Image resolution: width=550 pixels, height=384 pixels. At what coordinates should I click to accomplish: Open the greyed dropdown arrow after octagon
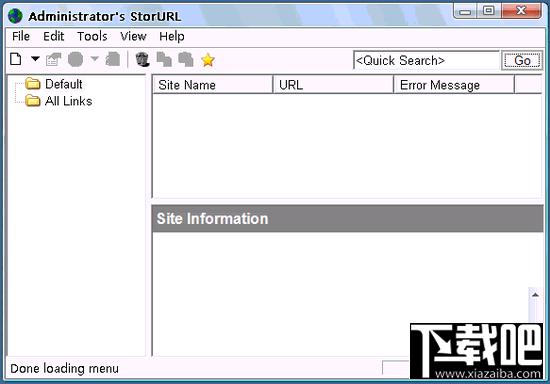(x=95, y=59)
